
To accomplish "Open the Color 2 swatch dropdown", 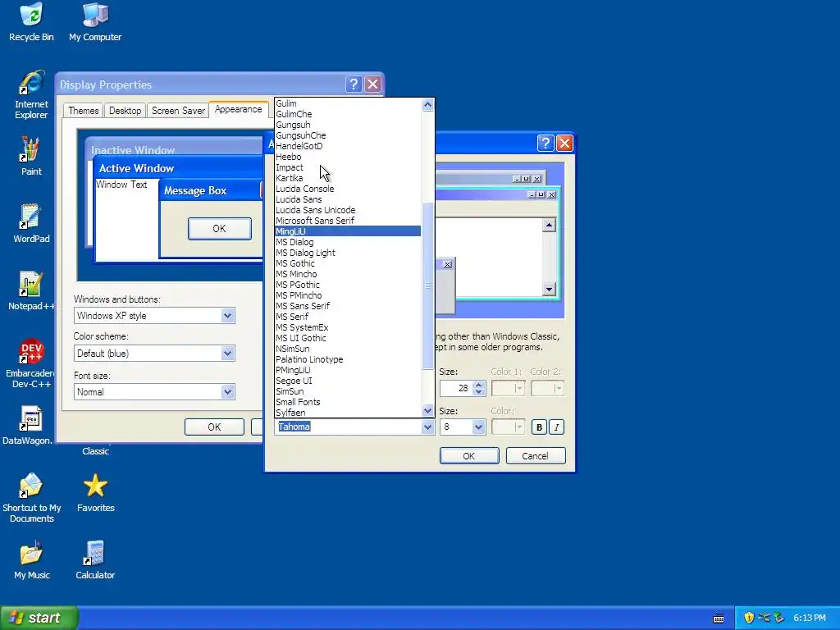I will 547,388.
